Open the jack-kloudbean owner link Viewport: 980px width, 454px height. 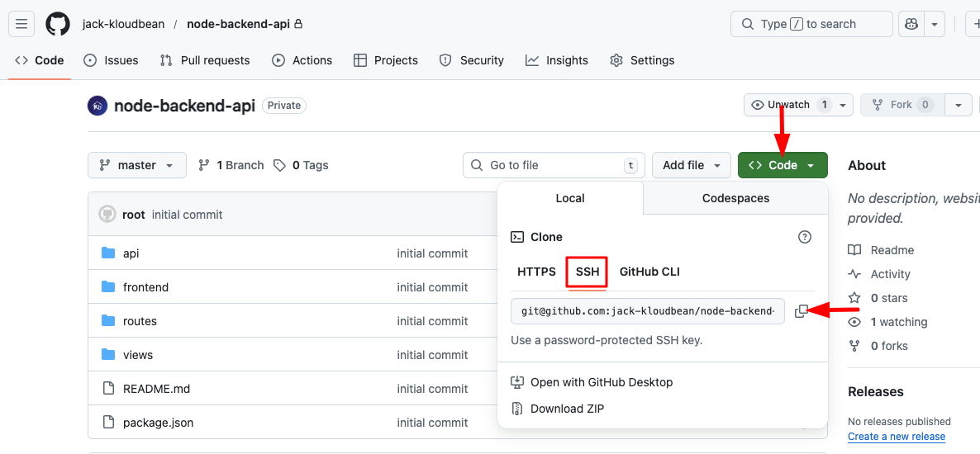click(123, 25)
